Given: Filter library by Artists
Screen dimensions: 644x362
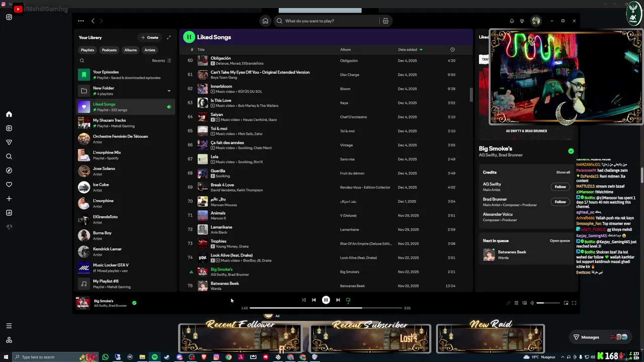Looking at the screenshot, I should pyautogui.click(x=150, y=50).
